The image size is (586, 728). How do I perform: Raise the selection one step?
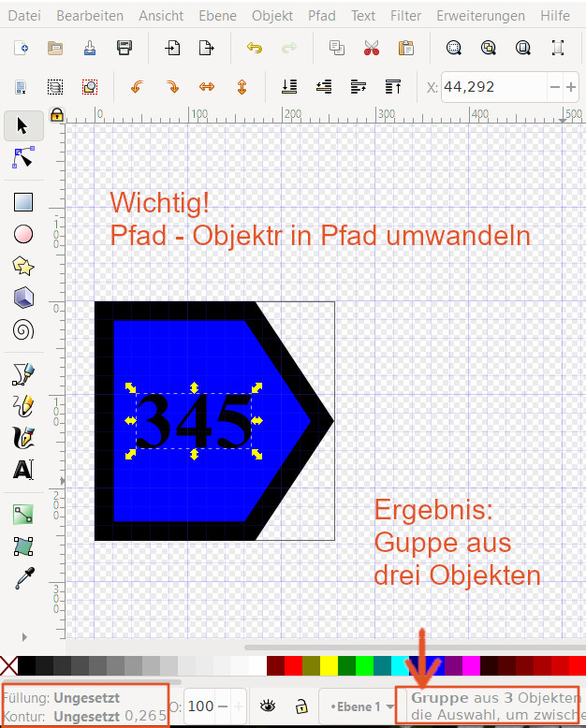pos(358,87)
